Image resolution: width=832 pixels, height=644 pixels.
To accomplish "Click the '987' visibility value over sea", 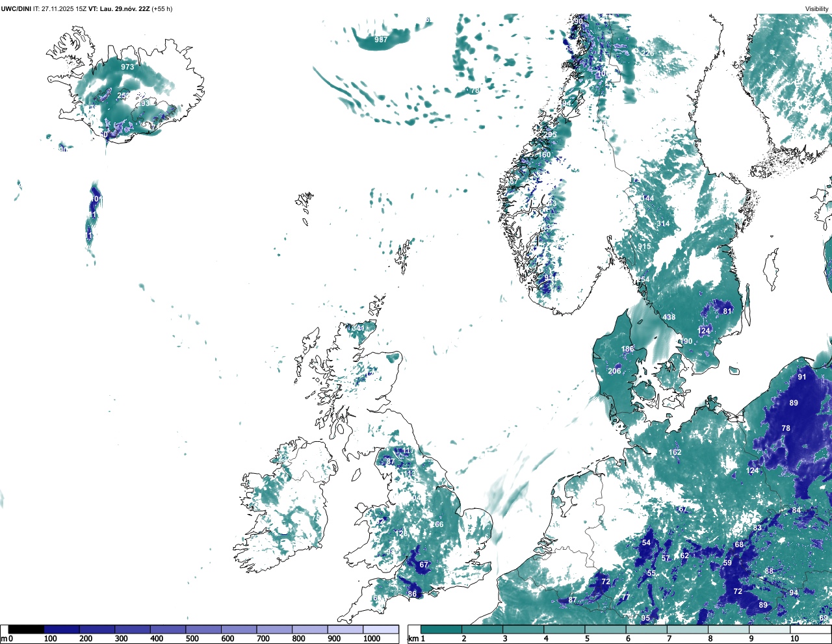I will pos(381,40).
